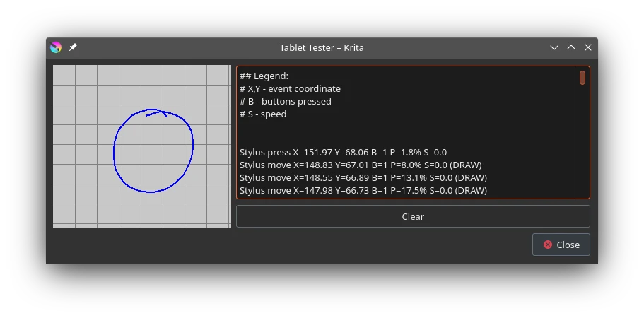Click the '# X,Y - event coordinate' line
The height and width of the screenshot is (318, 644).
[x=290, y=88]
